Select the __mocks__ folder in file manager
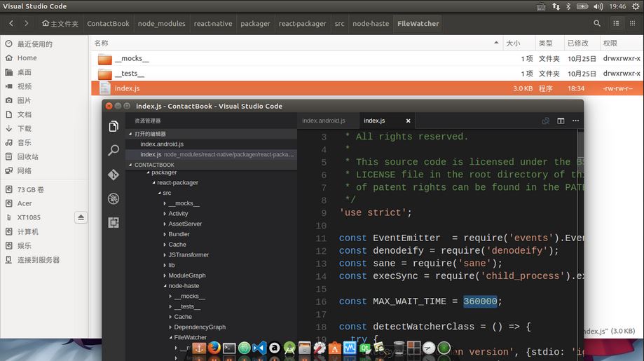This screenshot has width=644, height=361. coord(367,59)
